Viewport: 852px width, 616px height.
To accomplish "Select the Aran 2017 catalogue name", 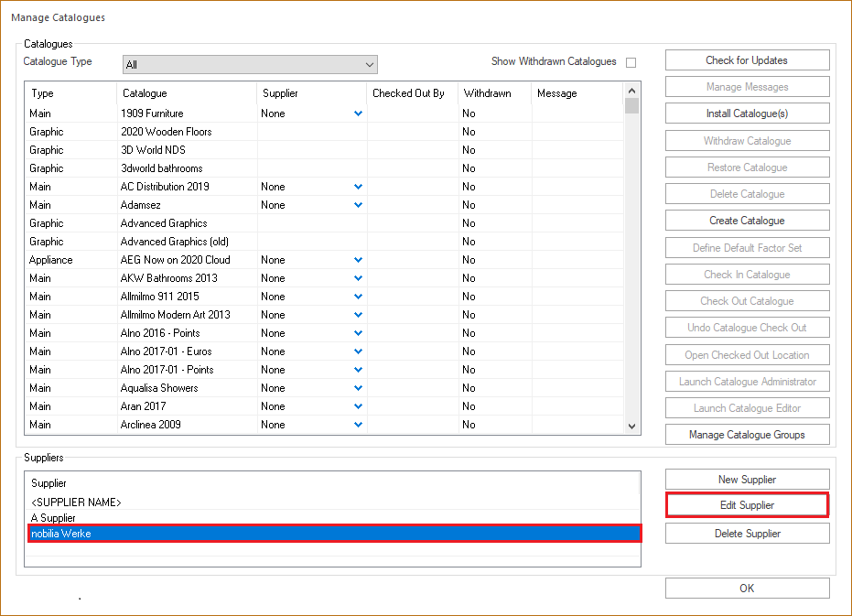I will (x=143, y=406).
